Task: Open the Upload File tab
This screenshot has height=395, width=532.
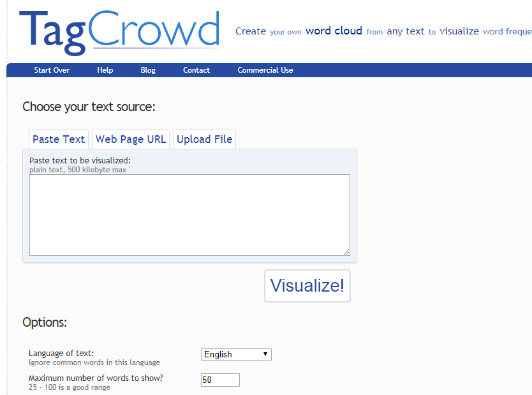Action: click(x=204, y=138)
